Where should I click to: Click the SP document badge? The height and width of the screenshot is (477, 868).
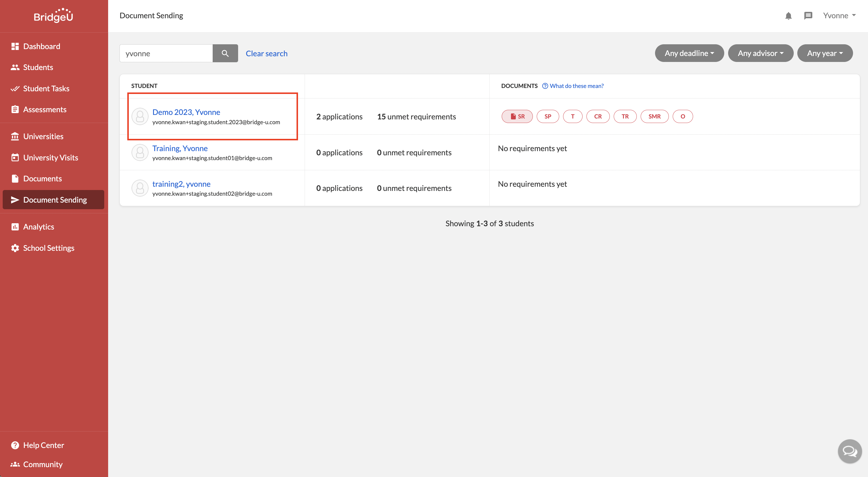548,116
